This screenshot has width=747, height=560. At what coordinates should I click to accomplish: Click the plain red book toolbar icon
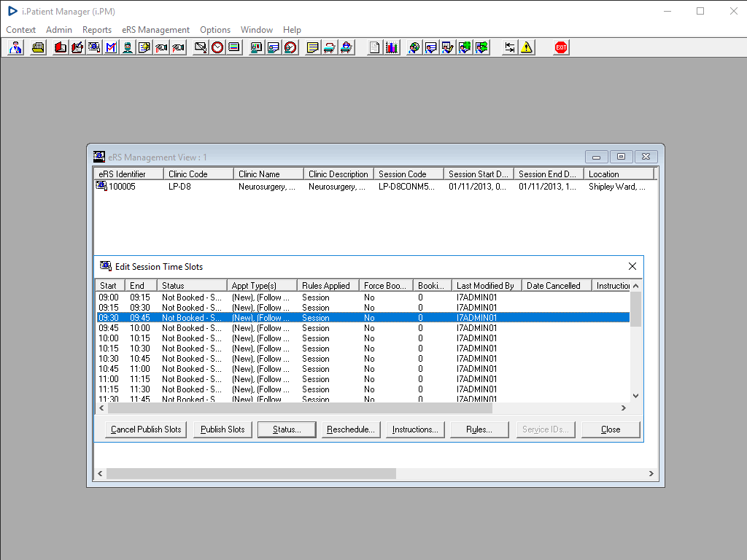[x=60, y=47]
